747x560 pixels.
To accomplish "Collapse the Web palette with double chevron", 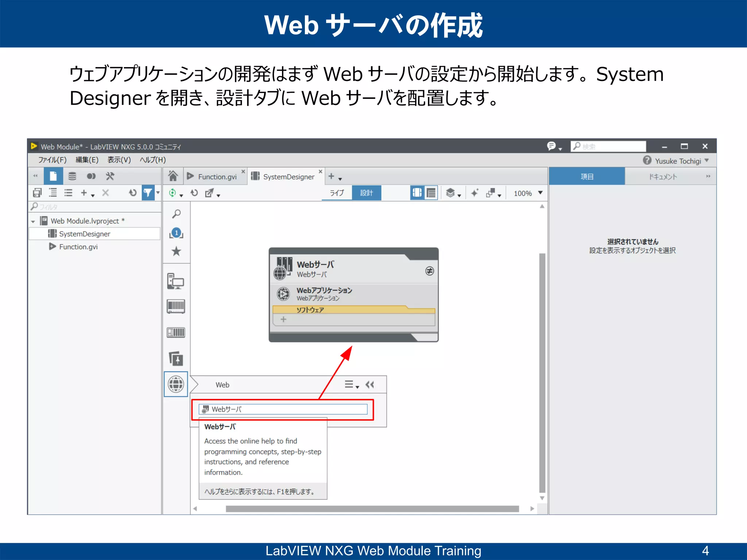I will point(370,385).
